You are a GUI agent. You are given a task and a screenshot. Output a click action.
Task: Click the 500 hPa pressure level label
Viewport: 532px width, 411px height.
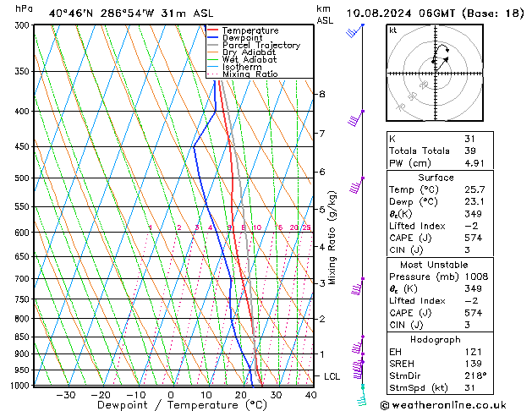(x=22, y=178)
